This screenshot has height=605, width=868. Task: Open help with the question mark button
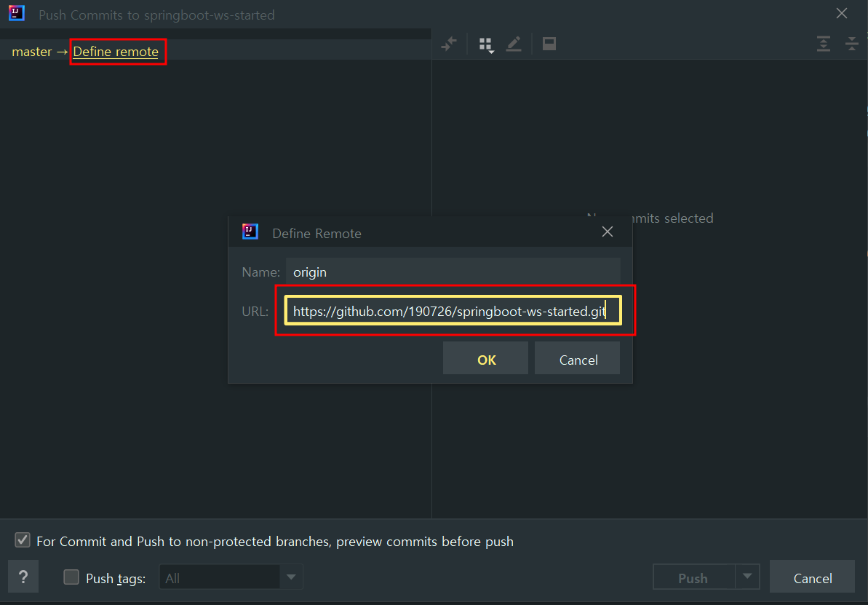pos(23,577)
